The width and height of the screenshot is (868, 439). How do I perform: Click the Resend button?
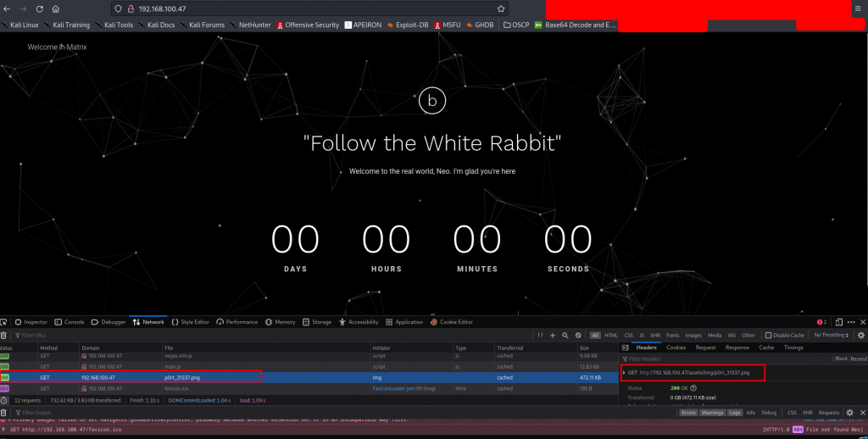click(859, 358)
